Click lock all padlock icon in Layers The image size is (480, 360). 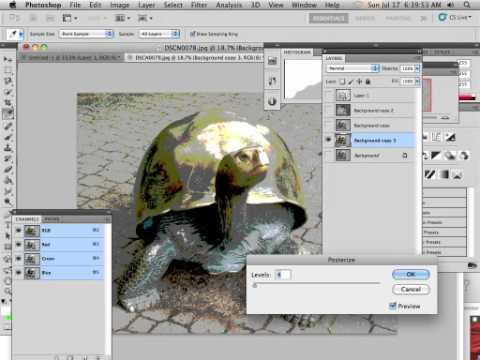point(368,81)
